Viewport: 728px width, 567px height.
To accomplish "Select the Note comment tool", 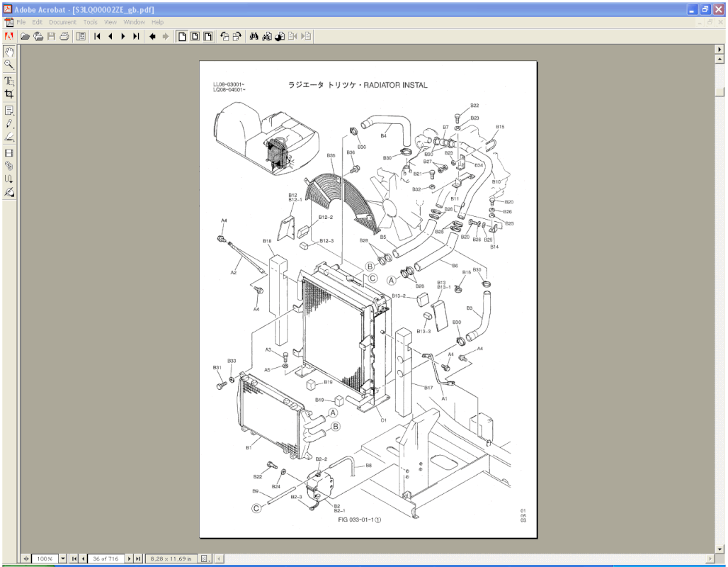I will [x=8, y=111].
